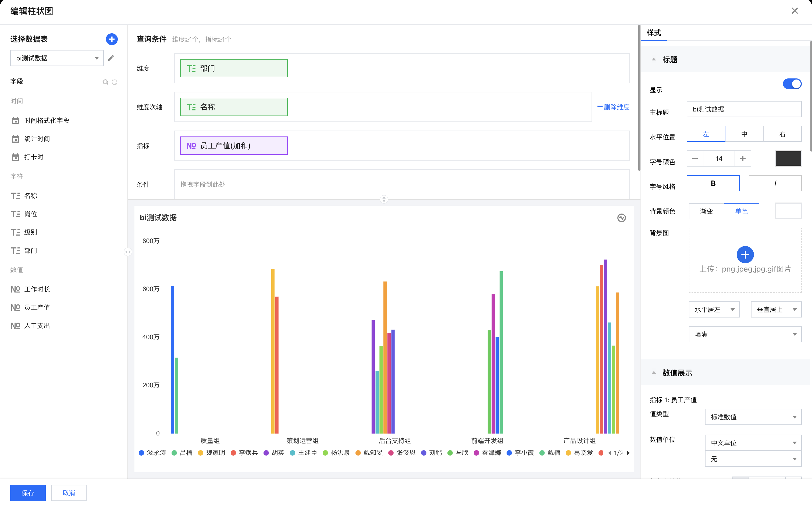Click the pencil edit icon beside bi测试数据
The height and width of the screenshot is (505, 812).
(x=111, y=58)
